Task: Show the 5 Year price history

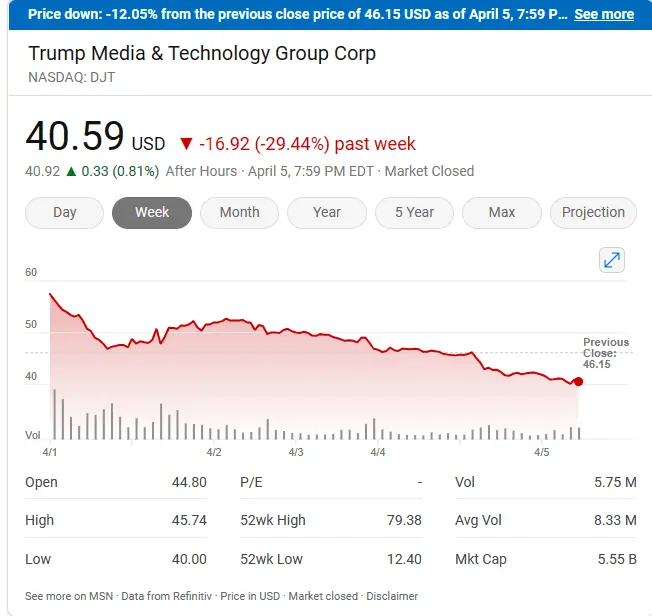Action: (x=414, y=212)
